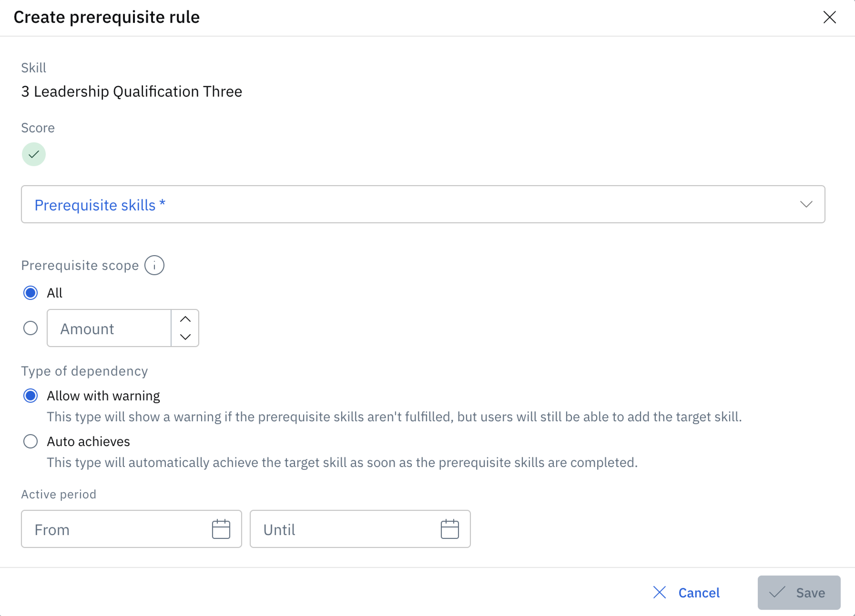Click the green score checkmark badge
The width and height of the screenshot is (855, 616).
tap(34, 154)
